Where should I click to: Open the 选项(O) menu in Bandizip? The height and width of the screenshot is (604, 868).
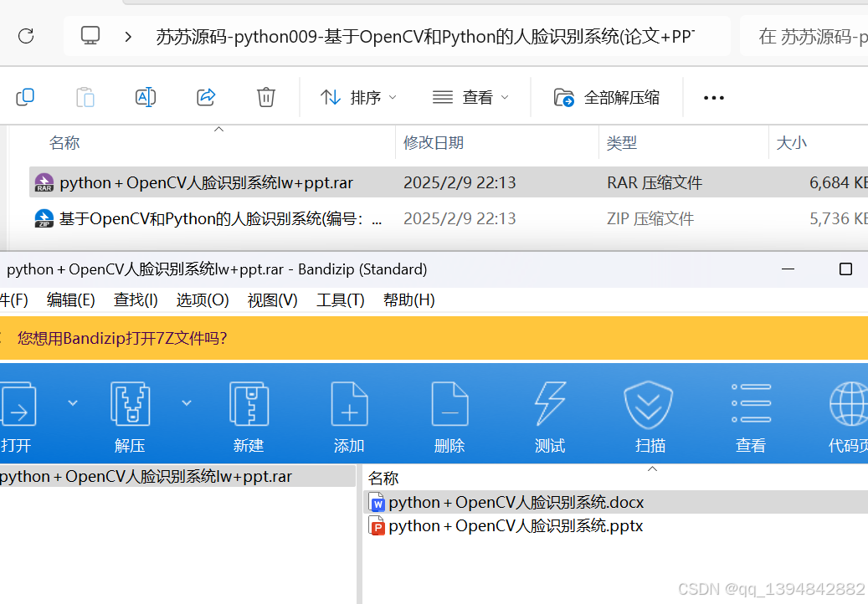click(x=203, y=299)
